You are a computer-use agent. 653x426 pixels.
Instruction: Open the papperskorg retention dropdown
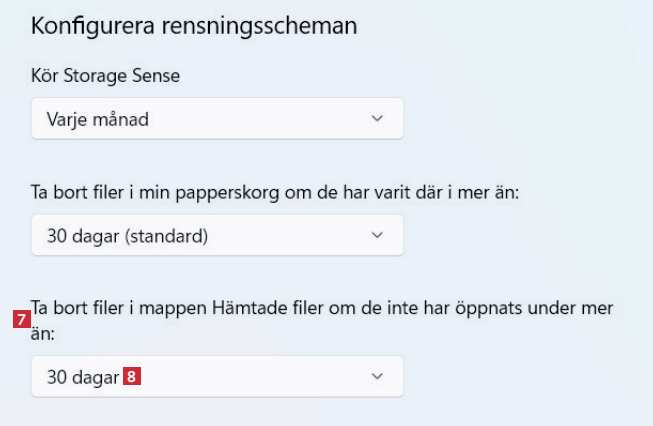click(x=216, y=235)
